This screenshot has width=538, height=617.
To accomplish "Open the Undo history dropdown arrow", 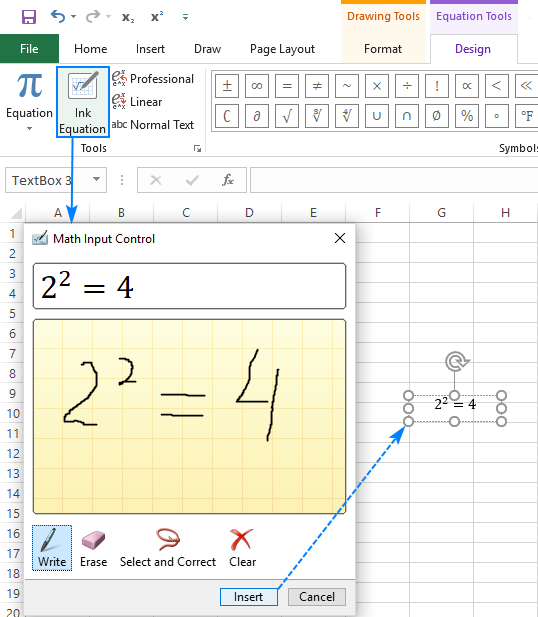I will [74, 17].
